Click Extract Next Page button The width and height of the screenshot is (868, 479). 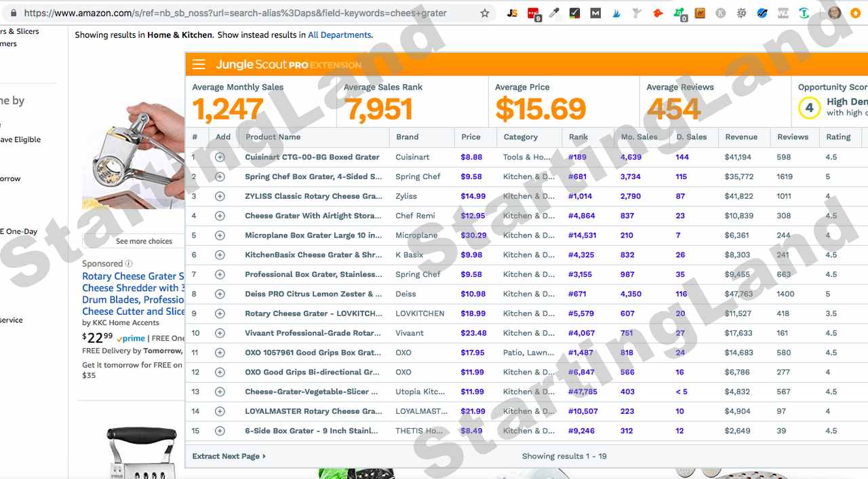tap(229, 457)
